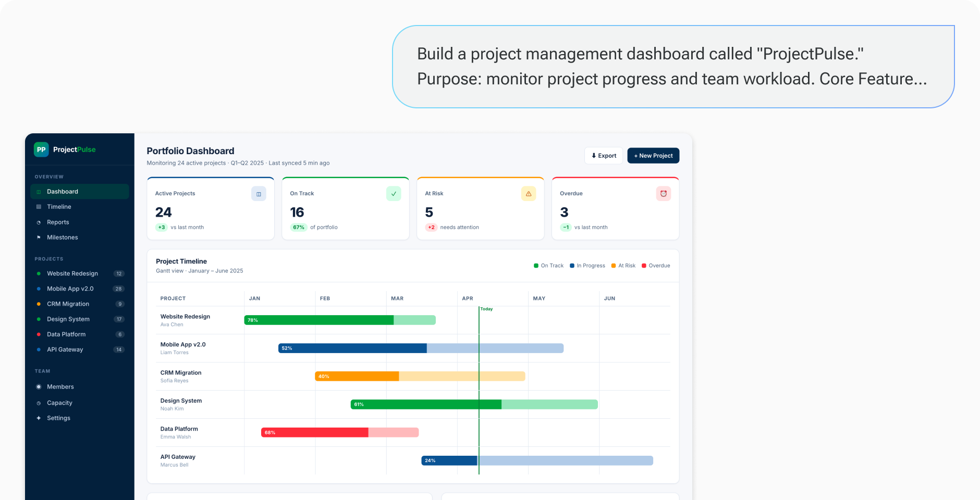This screenshot has height=500, width=980.
Task: Click the At Risk legend swatch
Action: click(x=614, y=266)
